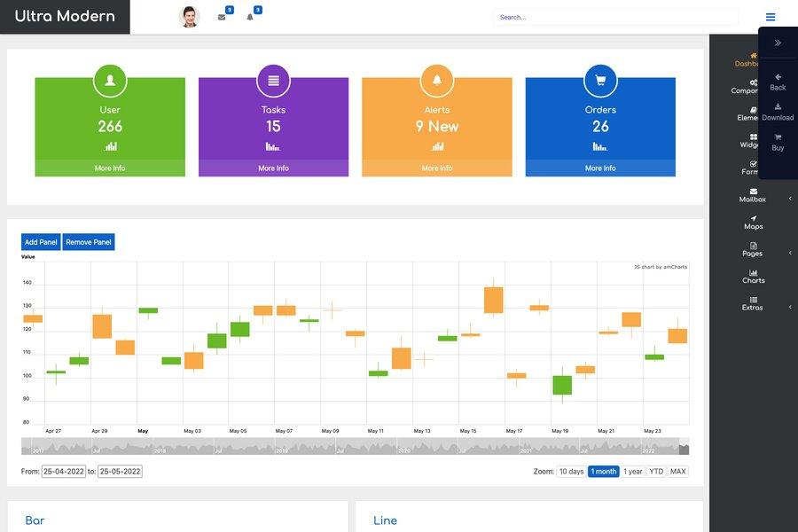Screen dimensions: 798x532
Task: Select Dashboard in the sidebar menu
Action: [x=753, y=57]
